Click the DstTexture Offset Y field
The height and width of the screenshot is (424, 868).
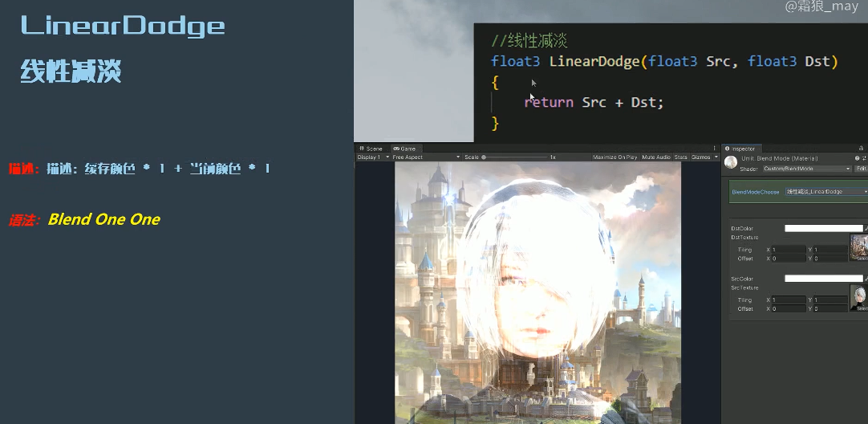coord(830,259)
